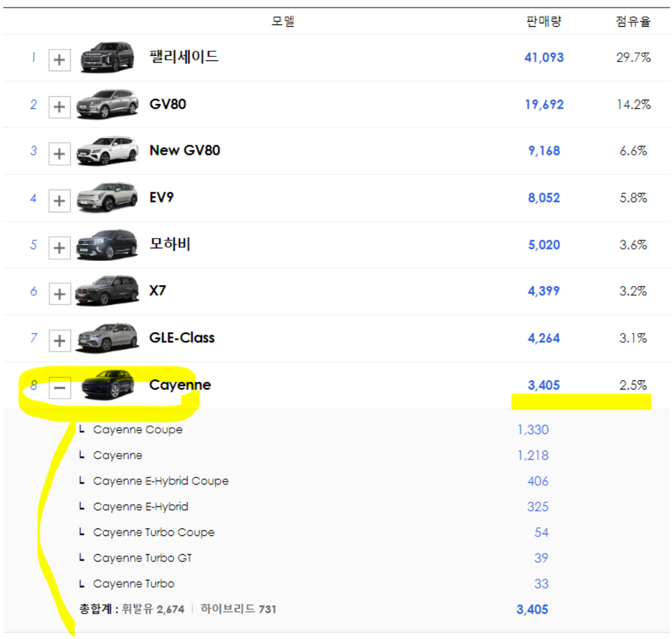Select the 점유율 column header
This screenshot has width=672, height=639.
point(633,21)
